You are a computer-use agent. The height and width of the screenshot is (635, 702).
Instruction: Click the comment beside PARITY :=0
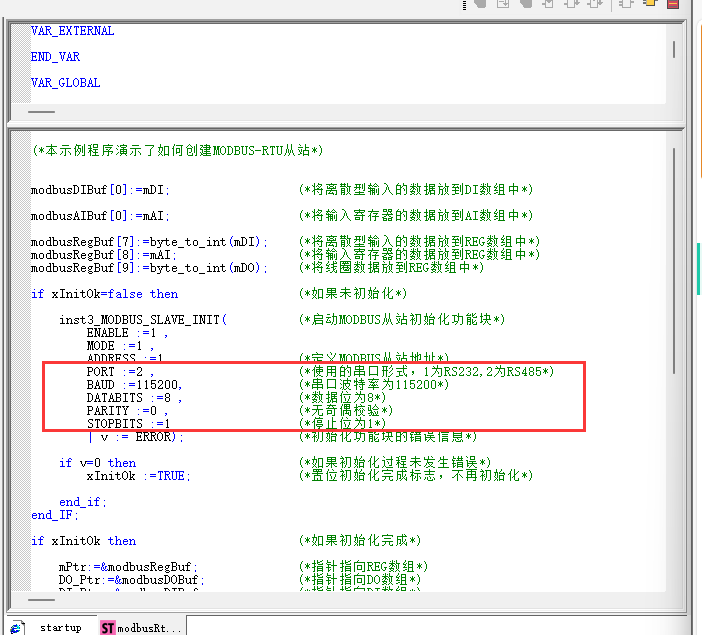tap(346, 410)
